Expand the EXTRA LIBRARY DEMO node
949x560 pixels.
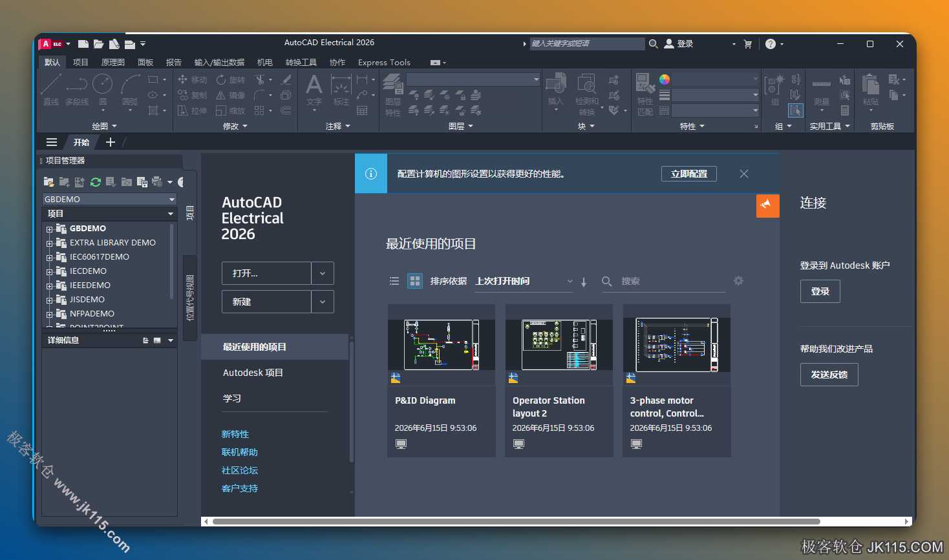[x=49, y=243]
